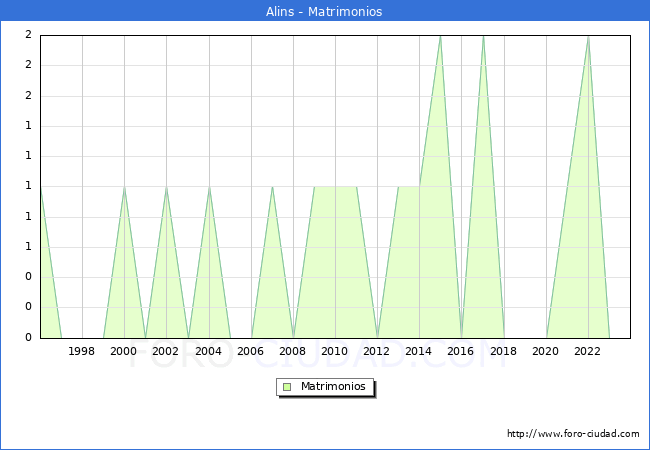Select the 2022 x-axis label

tap(588, 351)
